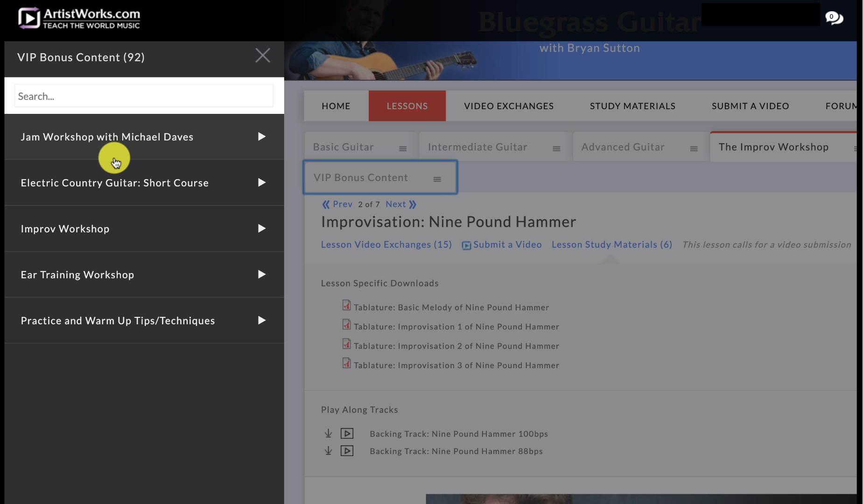Open Electric Country Guitar: Short Course item
This screenshot has height=504, width=863.
pos(144,183)
